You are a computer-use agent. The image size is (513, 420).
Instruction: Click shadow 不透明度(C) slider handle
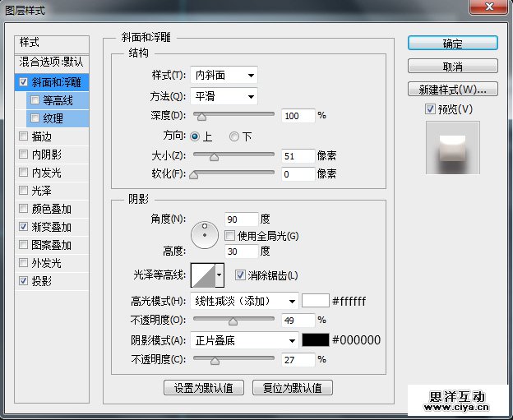point(215,361)
